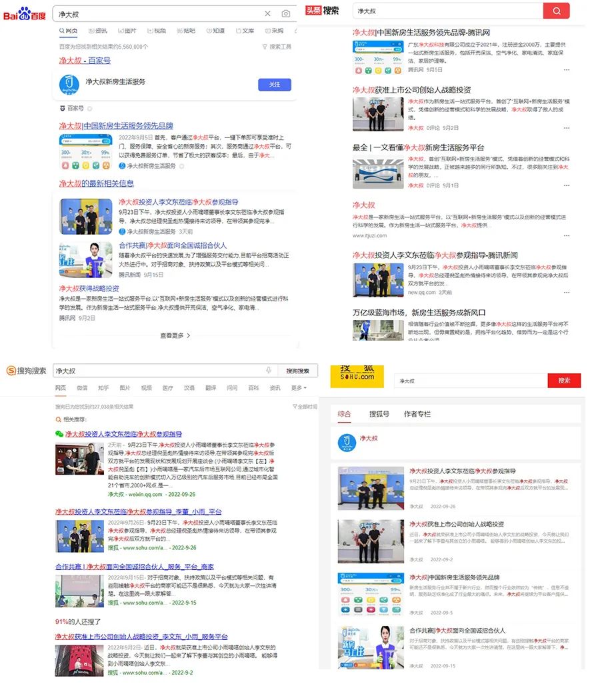Click the 搜狗搜索 search button
Viewport: 594px width, 700px height.
(x=298, y=371)
